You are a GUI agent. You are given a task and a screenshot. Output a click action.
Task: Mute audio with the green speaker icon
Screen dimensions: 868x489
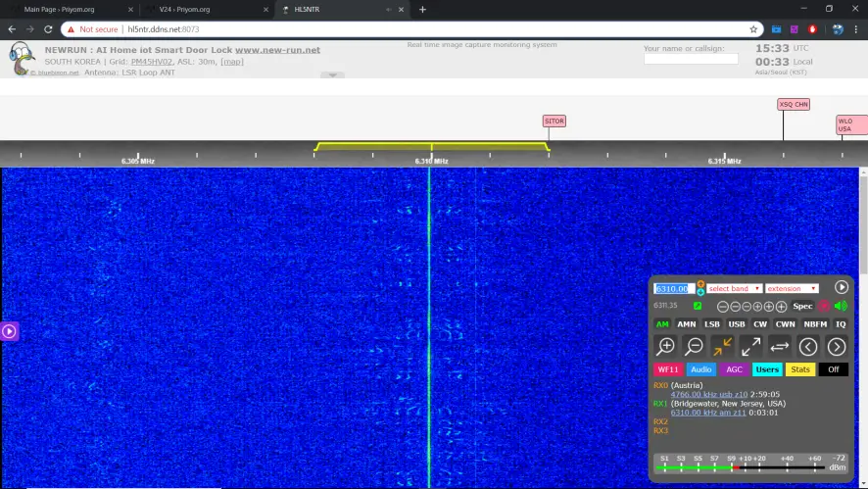[x=841, y=306]
